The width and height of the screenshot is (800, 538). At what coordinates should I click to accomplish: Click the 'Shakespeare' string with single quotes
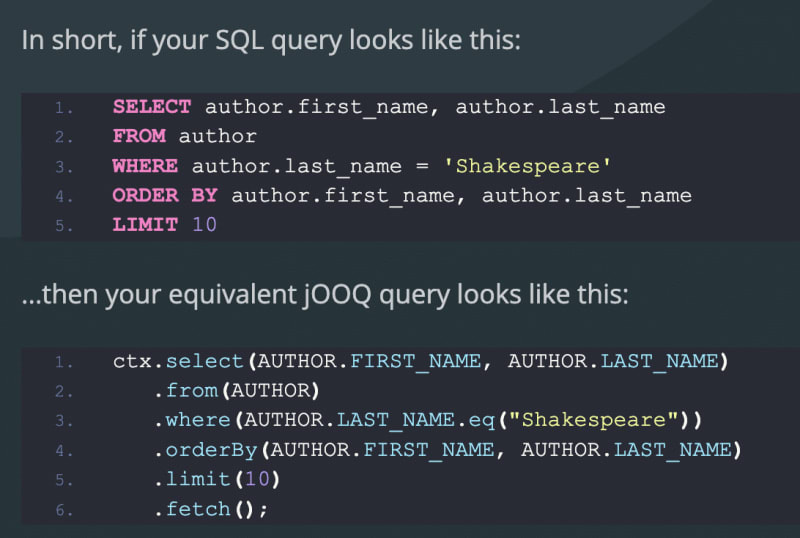click(x=527, y=165)
